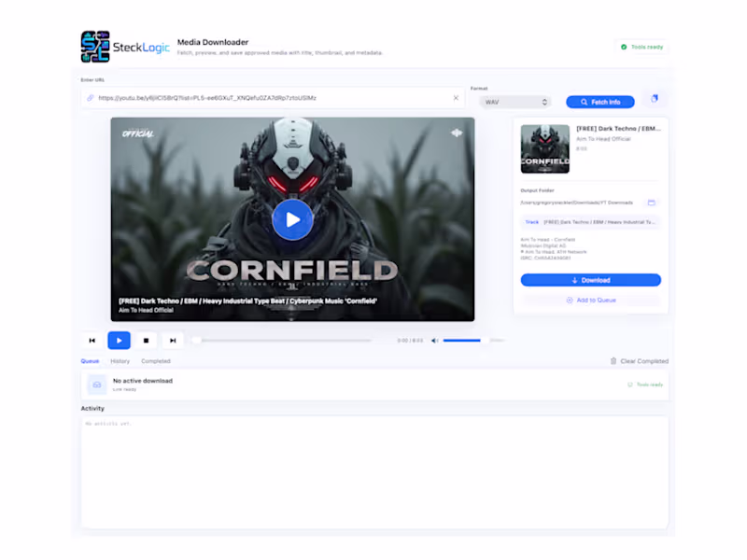Click the '[FREE] Dark Techno / EBM...' title
The height and width of the screenshot is (560, 747).
[x=618, y=129]
